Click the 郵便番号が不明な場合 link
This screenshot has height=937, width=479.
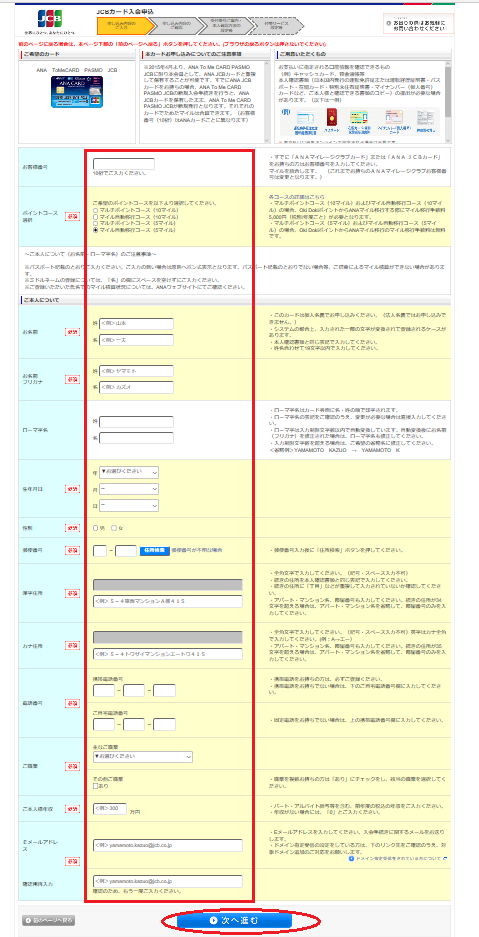pyautogui.click(x=197, y=550)
